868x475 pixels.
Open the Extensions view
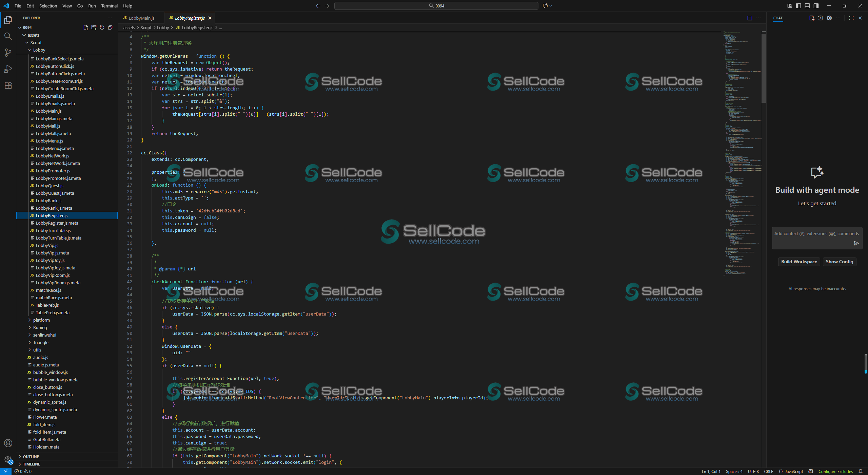8,85
